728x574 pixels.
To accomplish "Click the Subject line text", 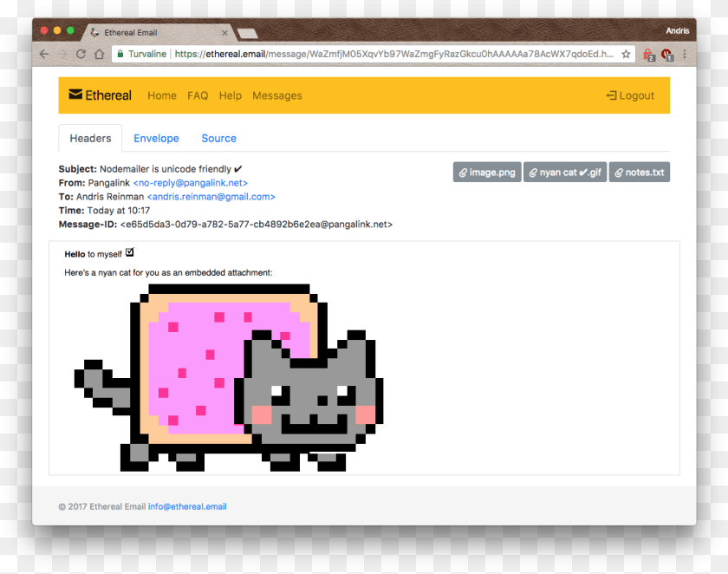I will tap(171, 169).
